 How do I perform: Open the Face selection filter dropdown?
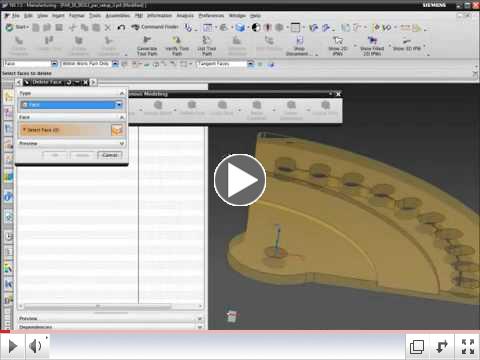click(x=54, y=64)
